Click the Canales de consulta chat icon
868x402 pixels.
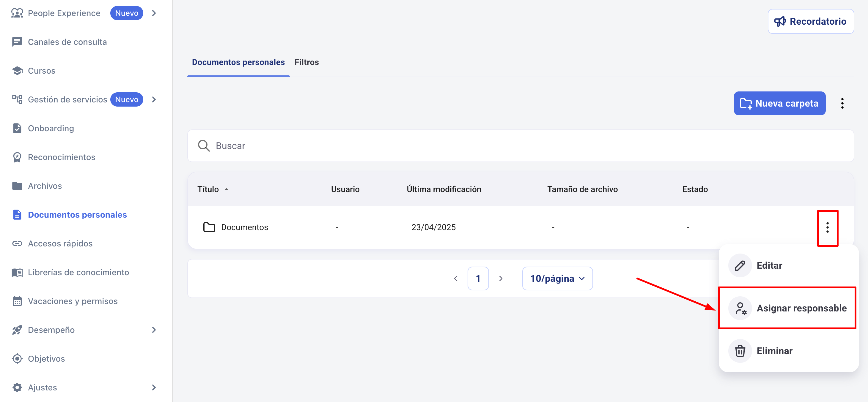(17, 42)
